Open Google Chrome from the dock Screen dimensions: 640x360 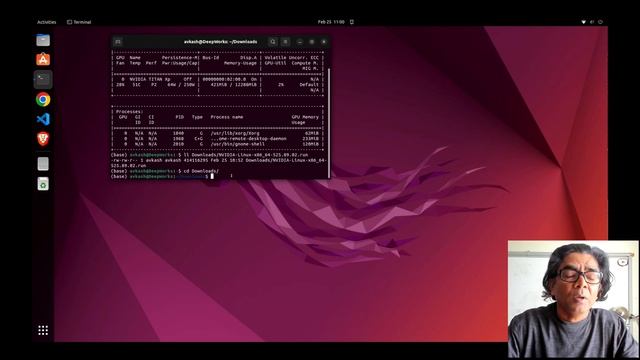click(x=43, y=99)
